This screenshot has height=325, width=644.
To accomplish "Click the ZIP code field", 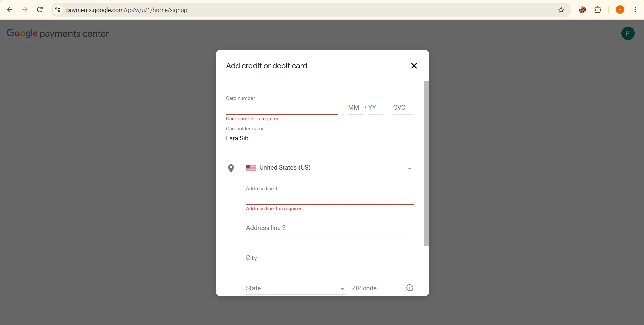I will point(378,288).
